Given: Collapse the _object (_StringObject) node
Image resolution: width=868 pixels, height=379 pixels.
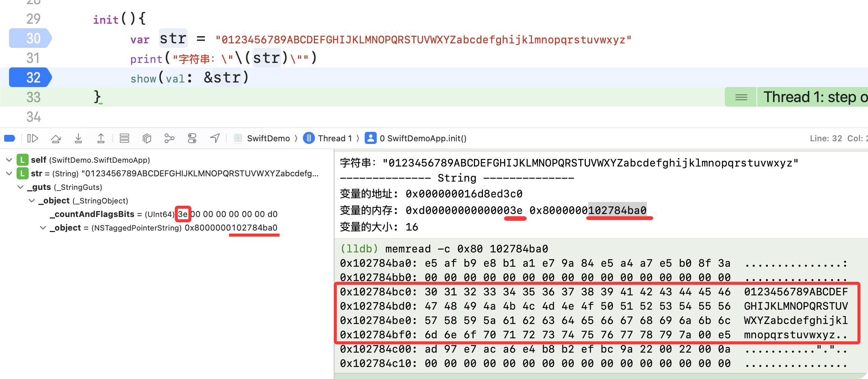Looking at the screenshot, I should pos(32,201).
